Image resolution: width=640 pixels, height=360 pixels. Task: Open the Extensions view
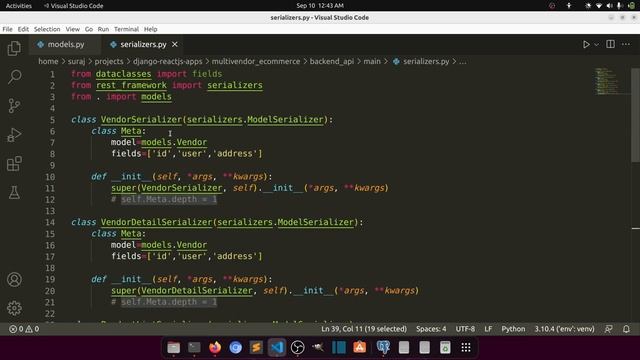coord(14,164)
